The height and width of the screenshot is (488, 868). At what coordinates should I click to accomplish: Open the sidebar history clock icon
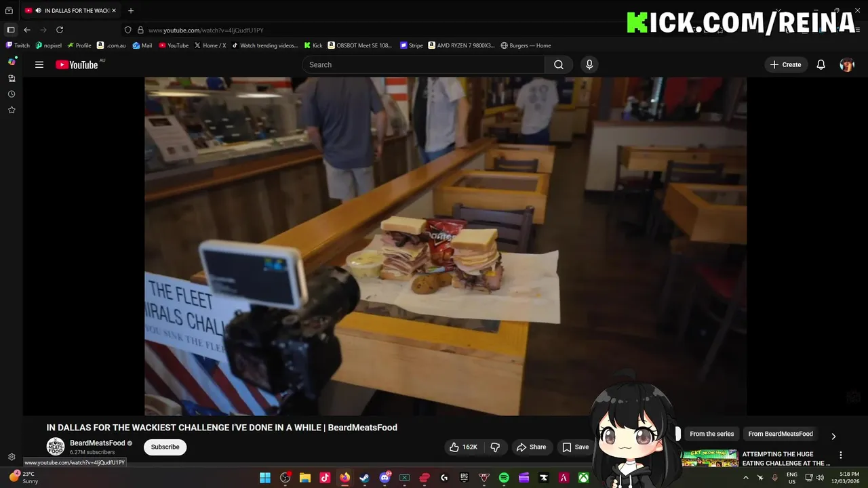(x=12, y=94)
